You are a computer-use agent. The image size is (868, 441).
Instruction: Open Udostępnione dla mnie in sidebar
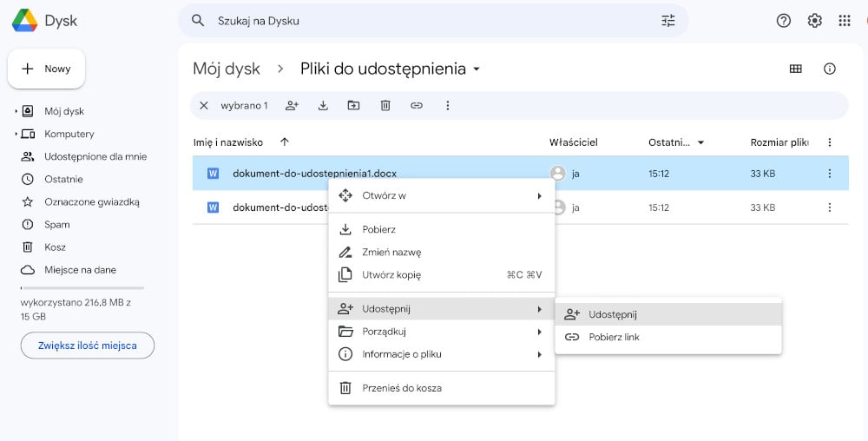95,156
